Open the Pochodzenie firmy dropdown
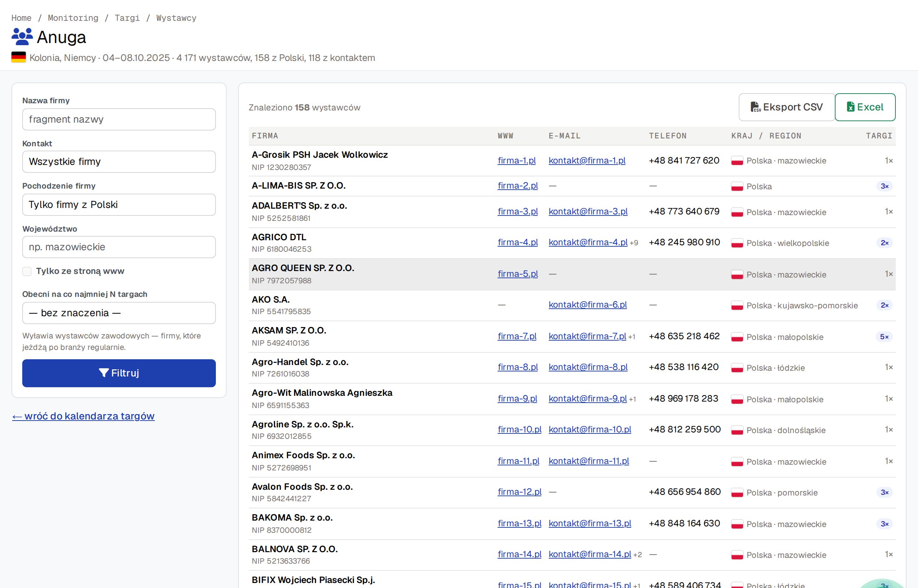This screenshot has height=588, width=918. click(119, 205)
